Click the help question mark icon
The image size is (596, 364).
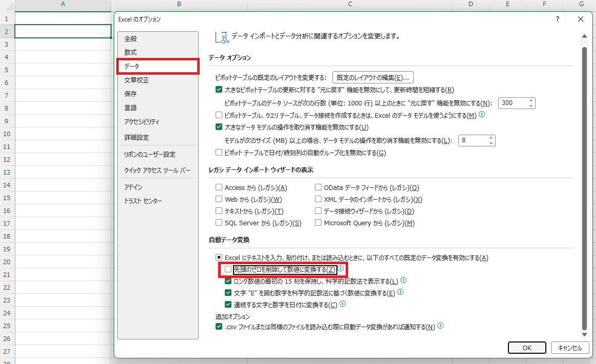[557, 19]
